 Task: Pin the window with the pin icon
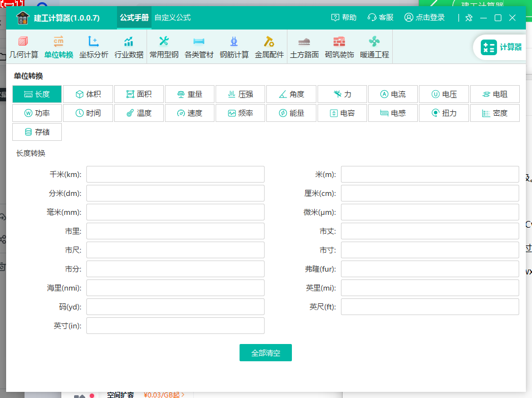click(x=469, y=18)
